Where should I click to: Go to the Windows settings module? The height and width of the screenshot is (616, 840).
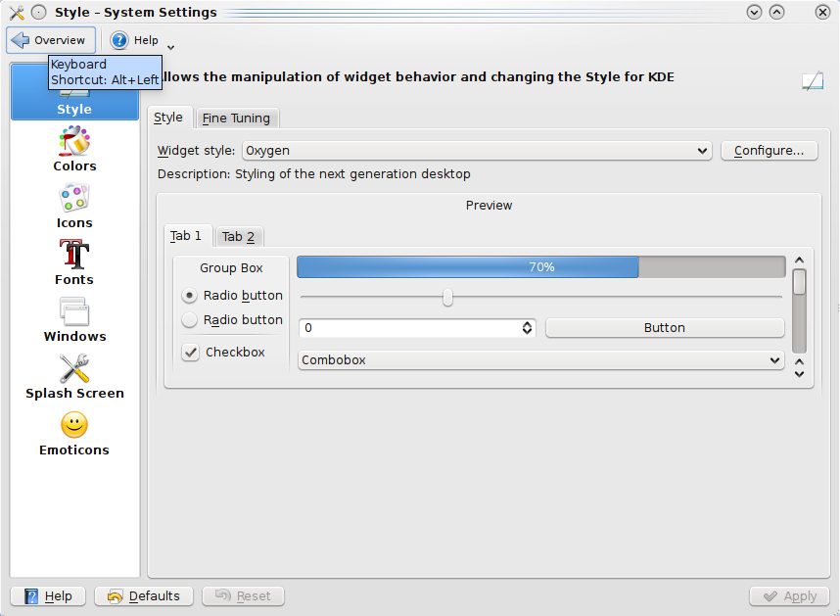click(74, 312)
